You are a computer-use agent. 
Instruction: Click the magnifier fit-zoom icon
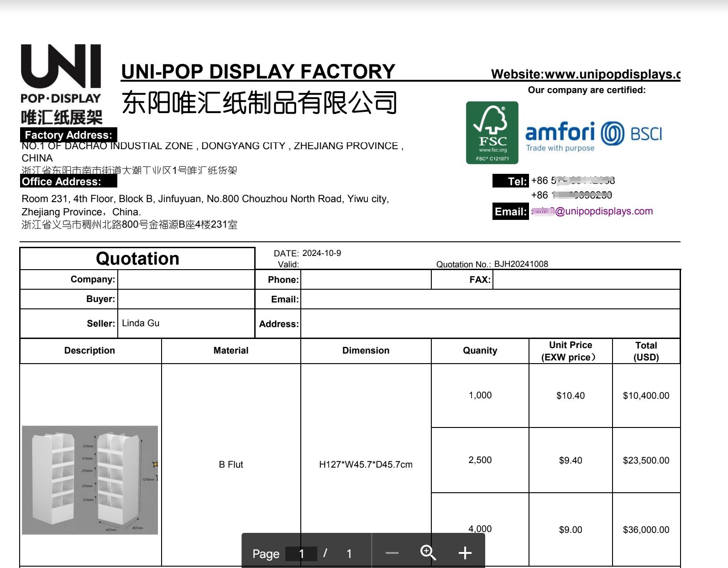[x=428, y=553]
